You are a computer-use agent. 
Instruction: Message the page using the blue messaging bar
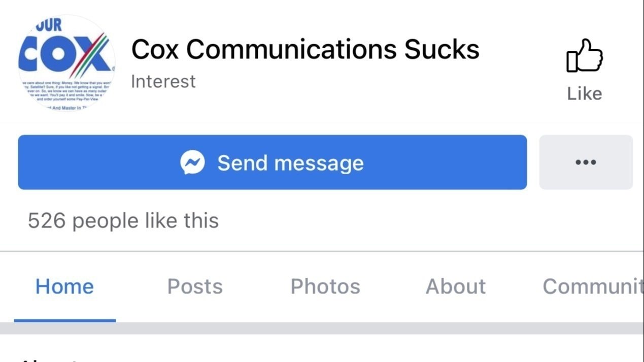pos(273,162)
